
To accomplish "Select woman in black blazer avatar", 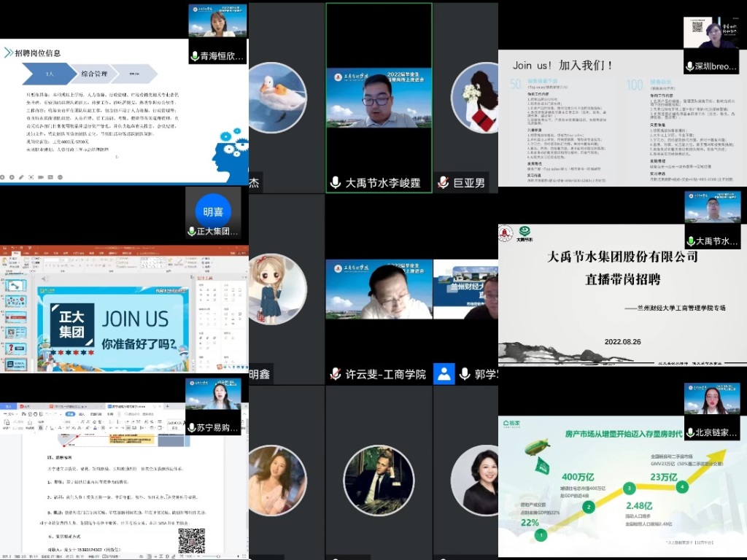I will click(x=476, y=480).
